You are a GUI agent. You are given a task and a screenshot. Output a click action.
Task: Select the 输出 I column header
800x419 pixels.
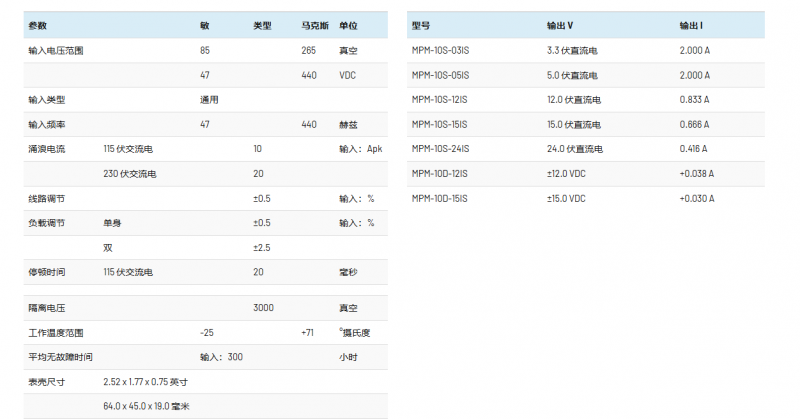pyautogui.click(x=691, y=25)
